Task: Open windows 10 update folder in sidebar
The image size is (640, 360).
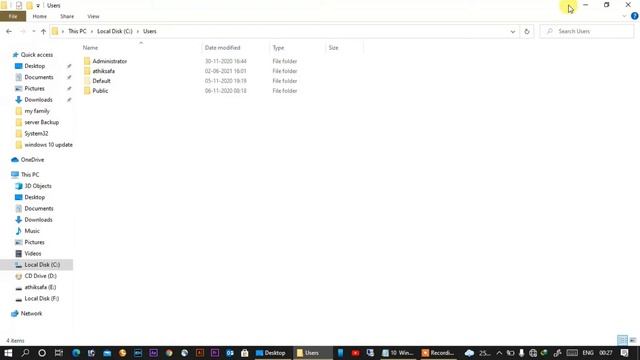Action: [48, 145]
